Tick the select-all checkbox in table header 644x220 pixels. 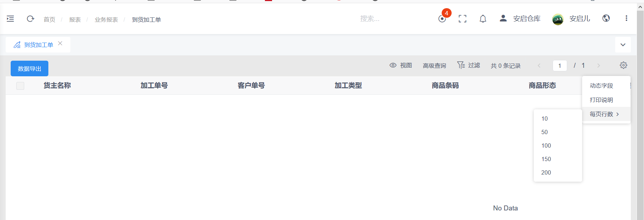[20, 86]
